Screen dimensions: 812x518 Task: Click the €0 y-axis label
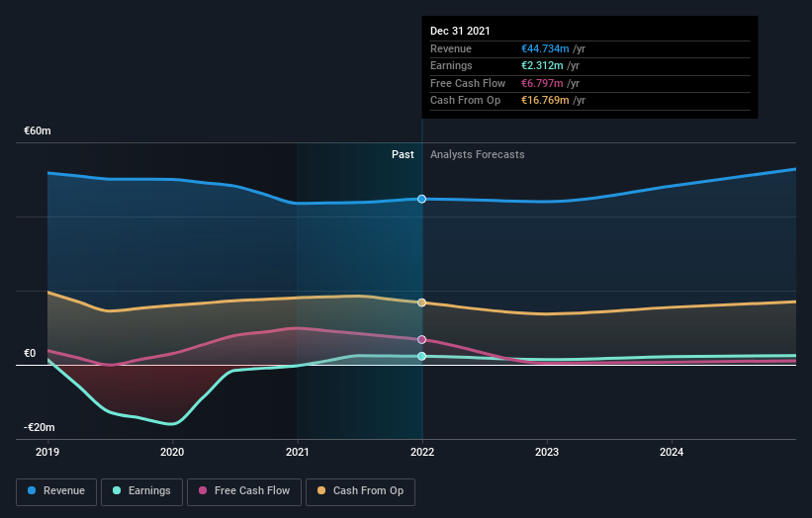click(30, 354)
